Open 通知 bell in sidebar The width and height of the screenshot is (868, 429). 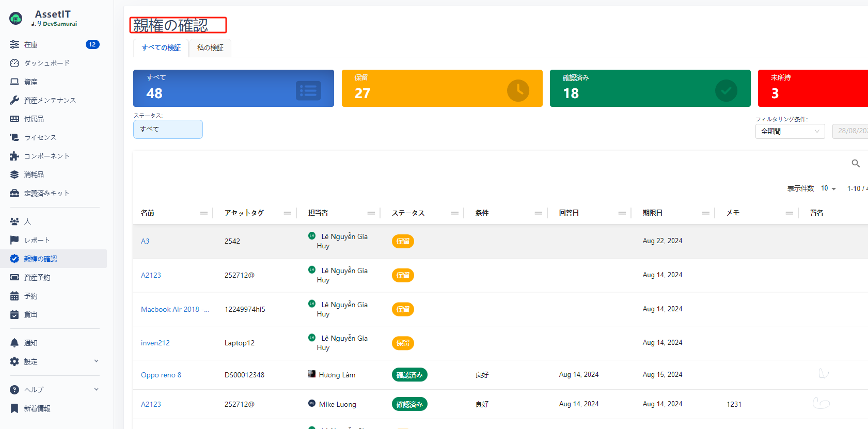(30, 343)
